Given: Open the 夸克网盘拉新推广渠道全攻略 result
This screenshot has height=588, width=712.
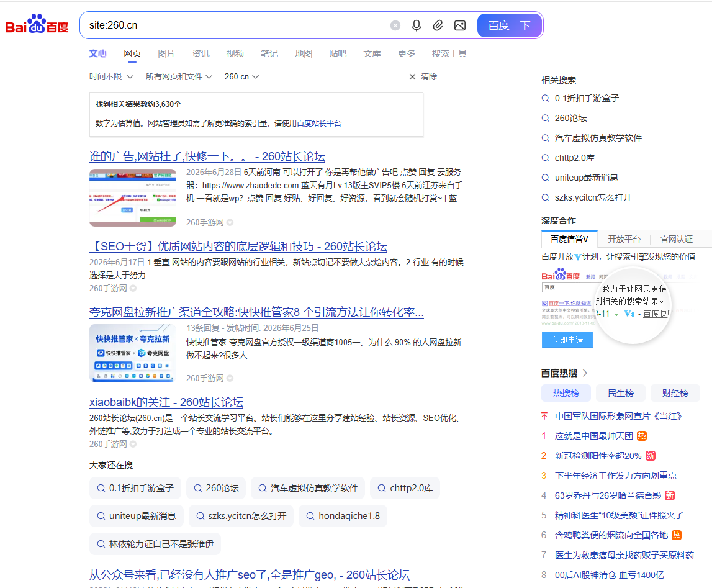Looking at the screenshot, I should click(x=256, y=312).
